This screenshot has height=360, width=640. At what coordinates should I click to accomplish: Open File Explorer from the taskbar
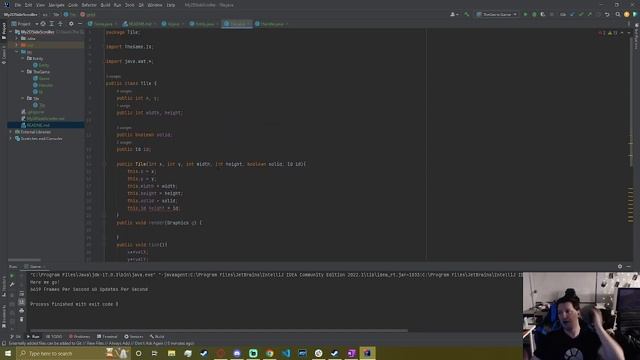(x=171, y=353)
